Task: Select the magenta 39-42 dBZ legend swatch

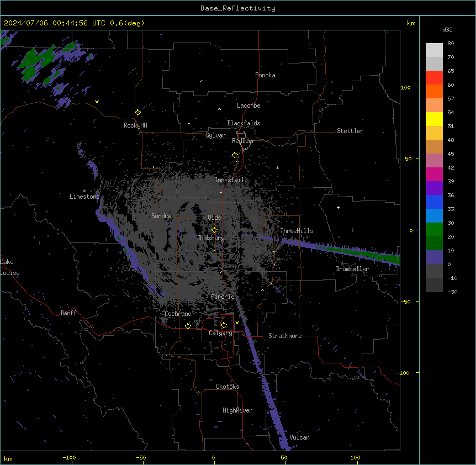Action: 434,174
